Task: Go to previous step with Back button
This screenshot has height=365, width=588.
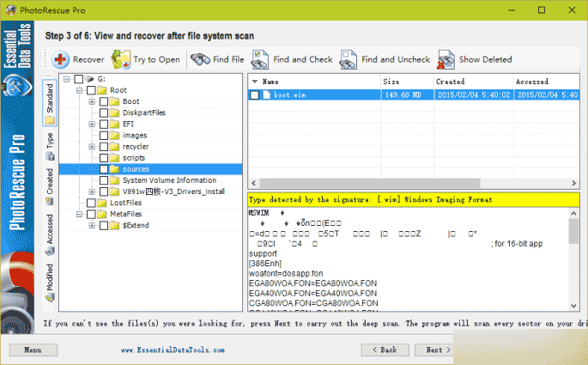Action: tap(385, 350)
